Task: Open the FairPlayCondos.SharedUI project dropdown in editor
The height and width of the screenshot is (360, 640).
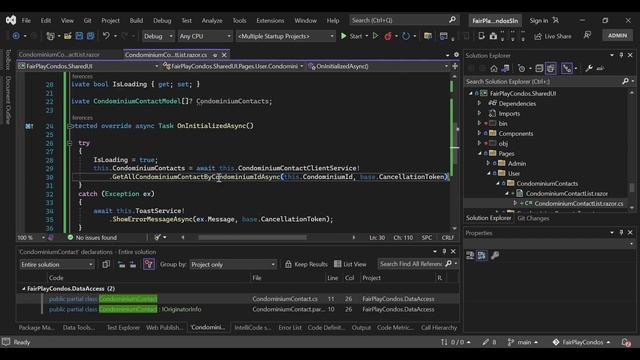Action: [x=88, y=66]
